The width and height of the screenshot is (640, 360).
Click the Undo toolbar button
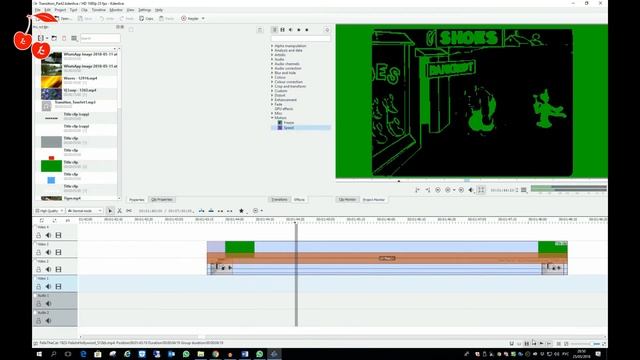click(x=107, y=18)
